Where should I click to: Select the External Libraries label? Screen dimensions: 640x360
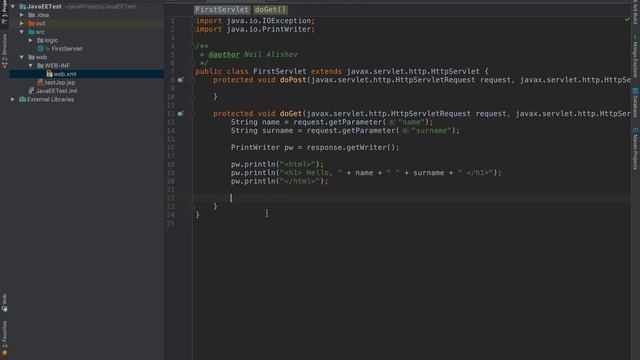coord(51,99)
